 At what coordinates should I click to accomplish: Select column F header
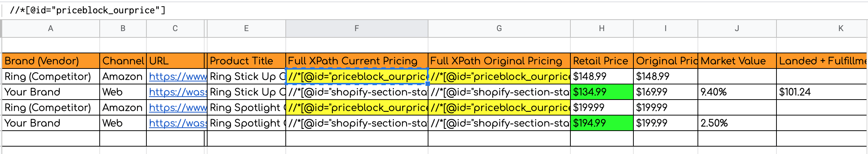357,29
